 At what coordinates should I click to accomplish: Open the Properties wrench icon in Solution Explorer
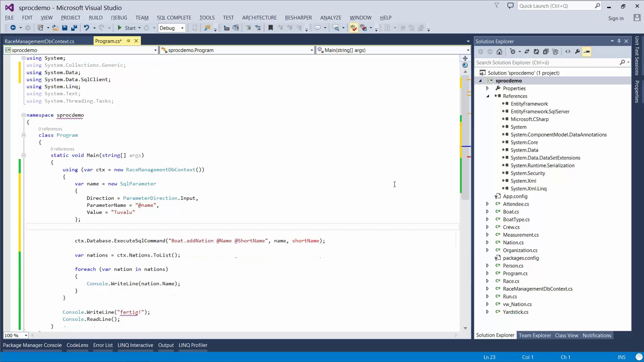[577, 52]
